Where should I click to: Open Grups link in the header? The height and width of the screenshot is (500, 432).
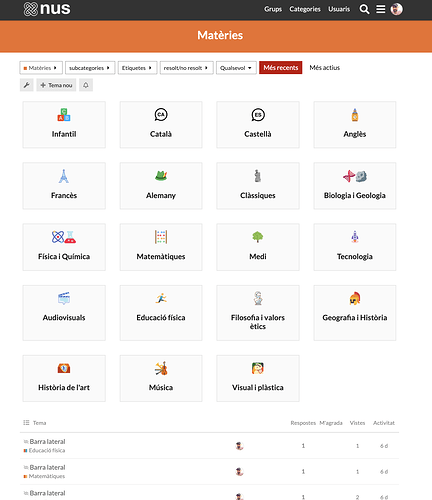[273, 9]
